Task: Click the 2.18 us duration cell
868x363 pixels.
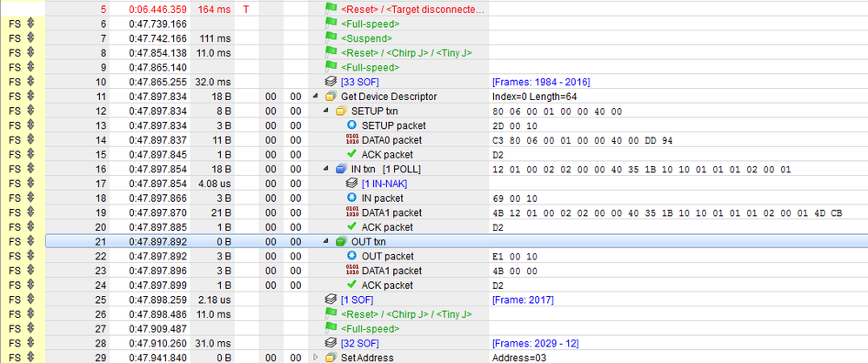Action: (x=214, y=299)
